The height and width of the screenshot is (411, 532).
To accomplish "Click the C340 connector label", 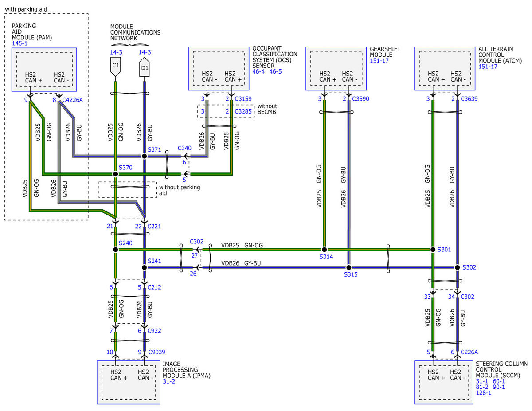I will click(x=184, y=148).
